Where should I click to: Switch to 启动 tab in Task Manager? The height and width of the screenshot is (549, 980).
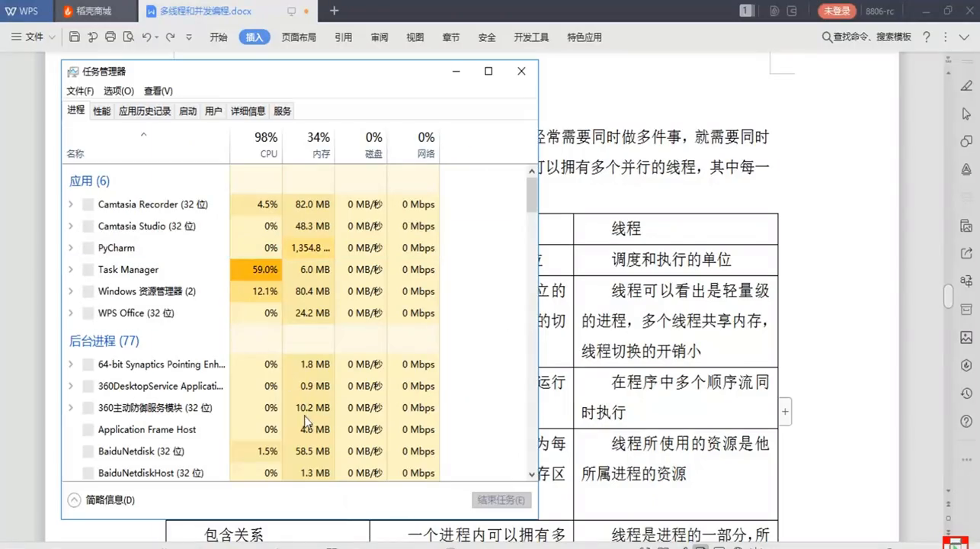click(187, 111)
